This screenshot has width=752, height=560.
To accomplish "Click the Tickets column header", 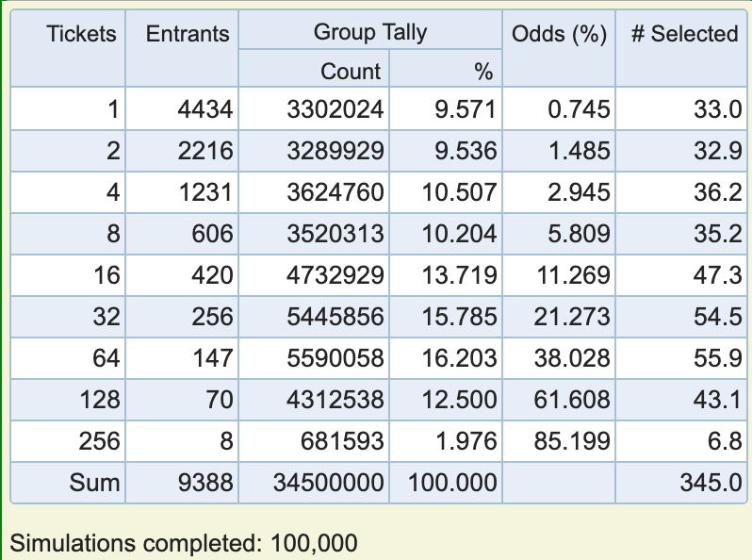I will click(81, 34).
